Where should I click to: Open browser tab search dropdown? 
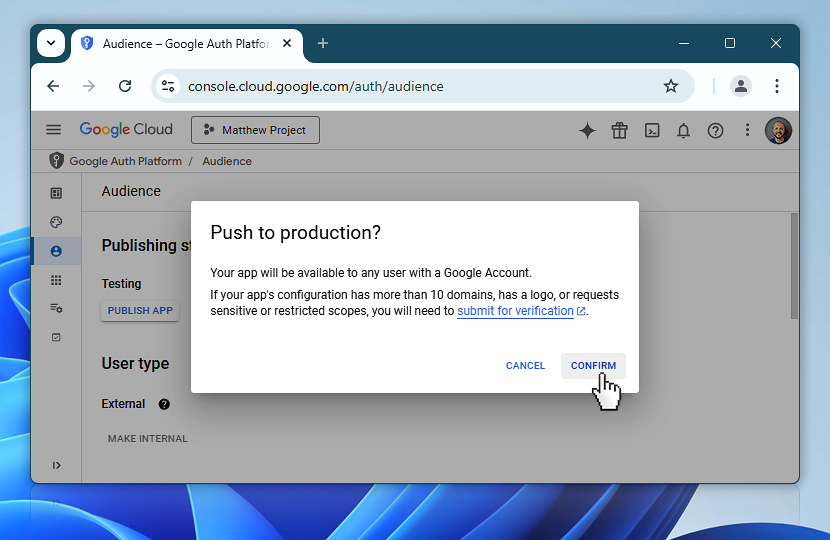pyautogui.click(x=51, y=43)
